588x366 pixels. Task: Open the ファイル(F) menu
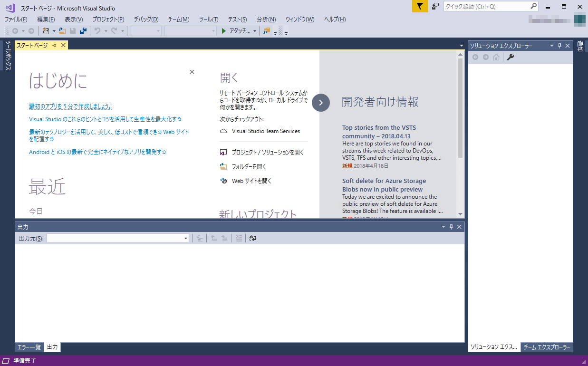click(16, 19)
